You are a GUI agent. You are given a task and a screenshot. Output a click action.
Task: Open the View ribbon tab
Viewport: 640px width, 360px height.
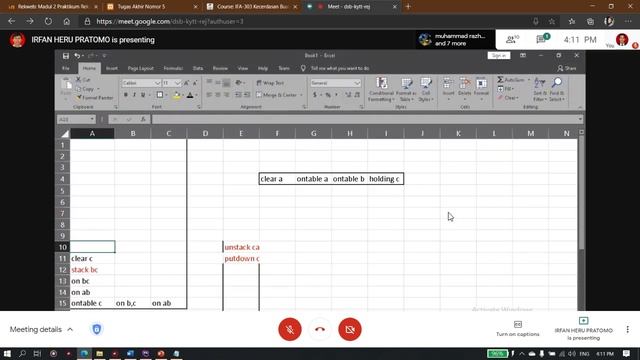pyautogui.click(x=243, y=68)
